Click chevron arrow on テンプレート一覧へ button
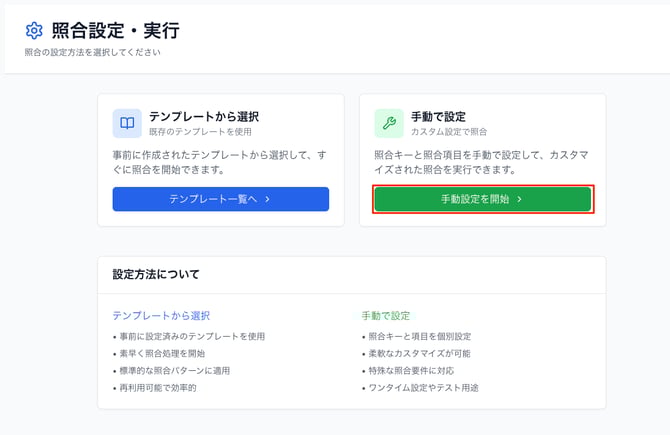670x435 pixels. (x=267, y=200)
